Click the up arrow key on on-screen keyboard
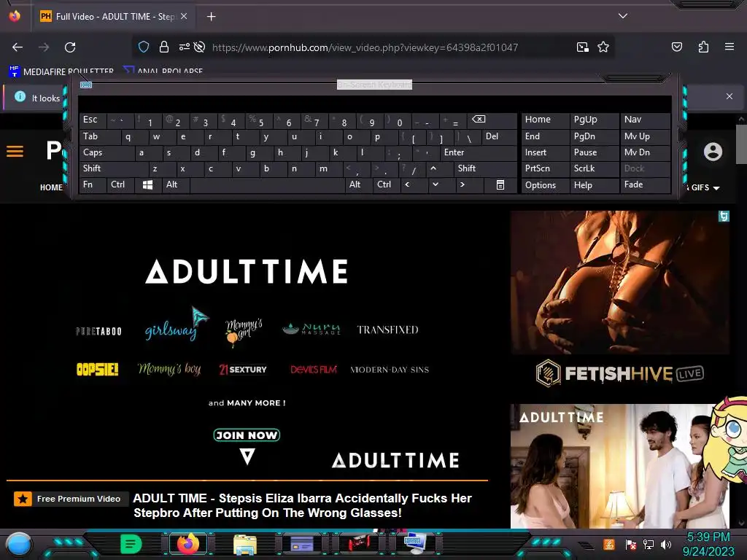747x560 pixels. pyautogui.click(x=438, y=168)
